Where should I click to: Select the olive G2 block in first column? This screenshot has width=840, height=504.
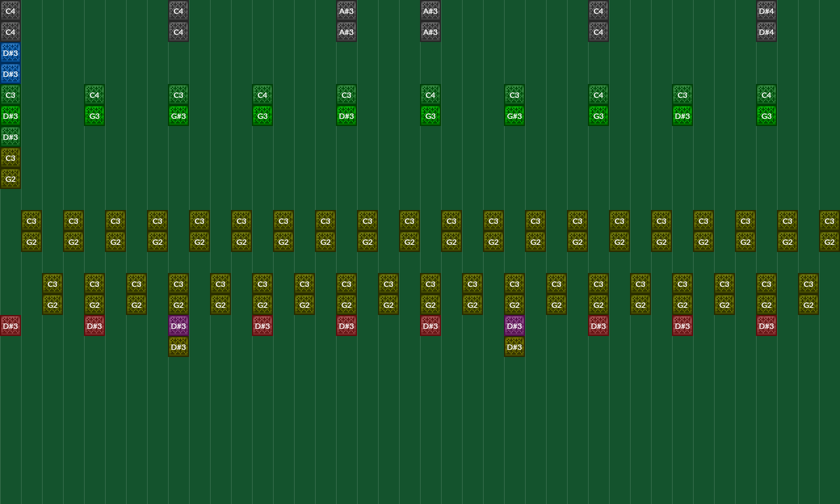10,179
